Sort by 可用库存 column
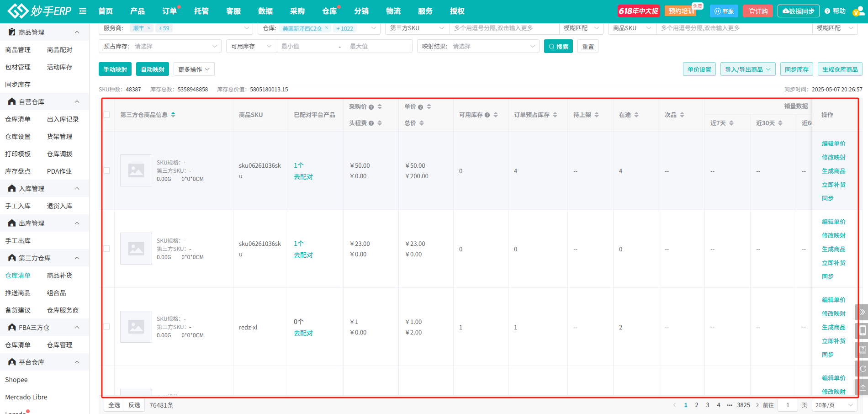The width and height of the screenshot is (868, 414). click(x=496, y=115)
